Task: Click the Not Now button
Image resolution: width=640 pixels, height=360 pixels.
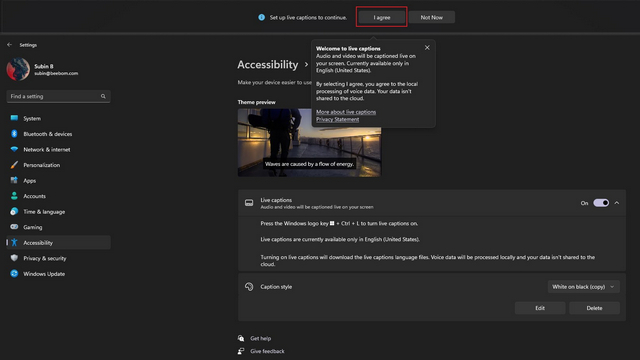Action: click(431, 17)
